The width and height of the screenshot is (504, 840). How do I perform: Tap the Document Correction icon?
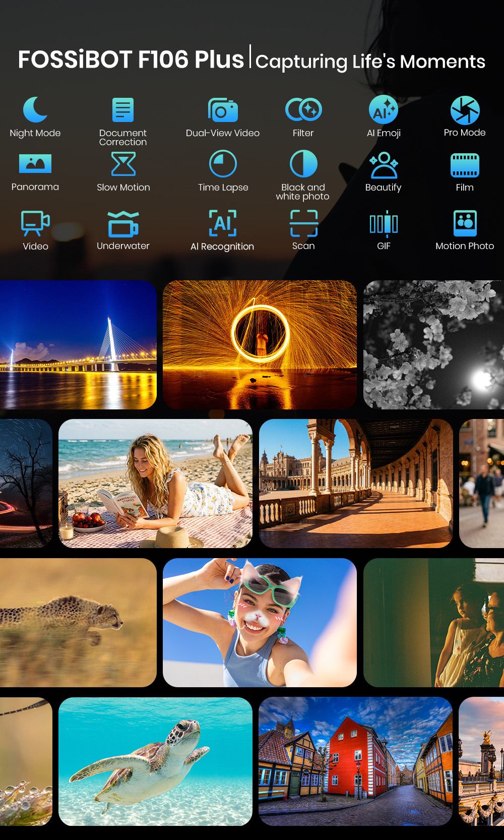[x=123, y=109]
